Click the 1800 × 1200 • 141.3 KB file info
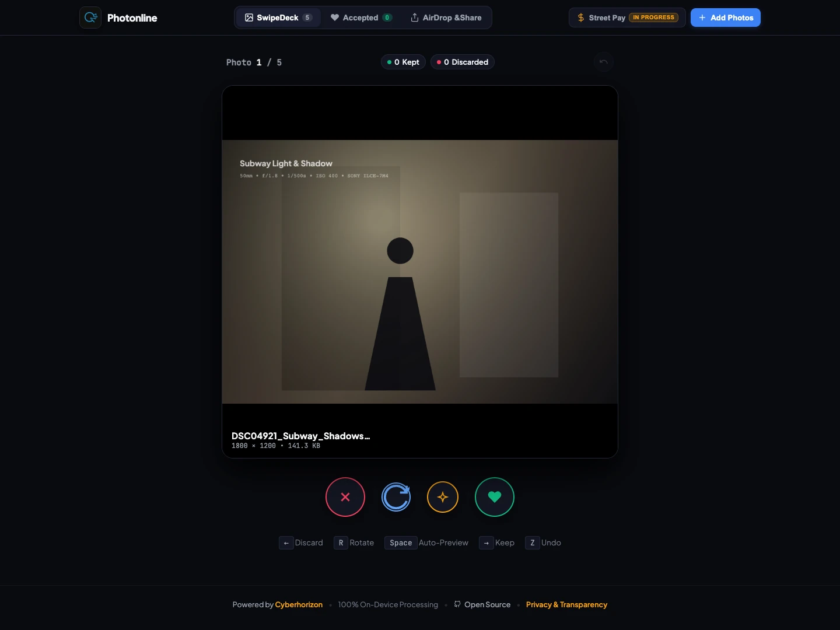 click(276, 446)
